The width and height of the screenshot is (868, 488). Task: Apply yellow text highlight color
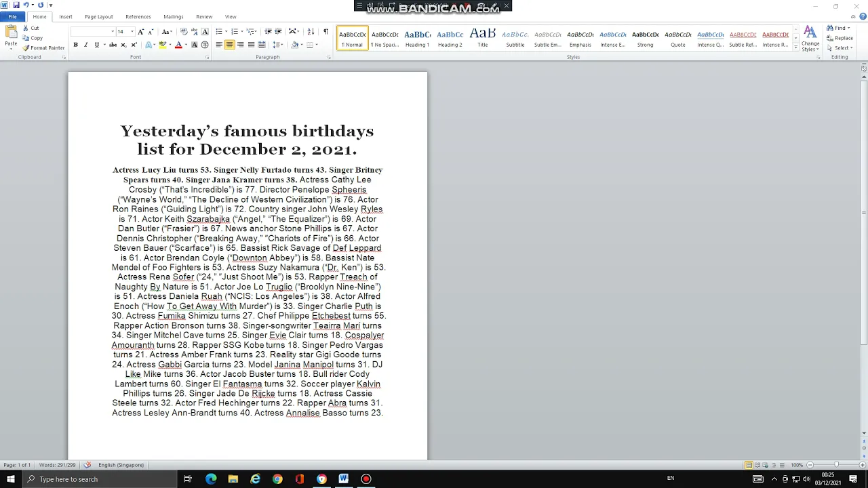coord(162,45)
